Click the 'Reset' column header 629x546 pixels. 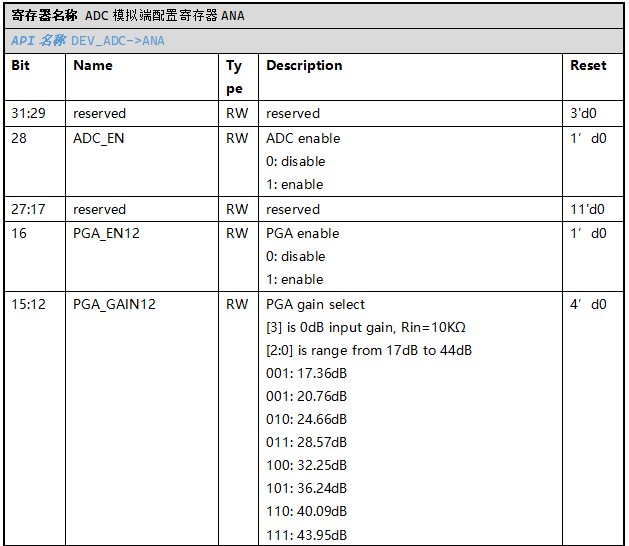588,65
